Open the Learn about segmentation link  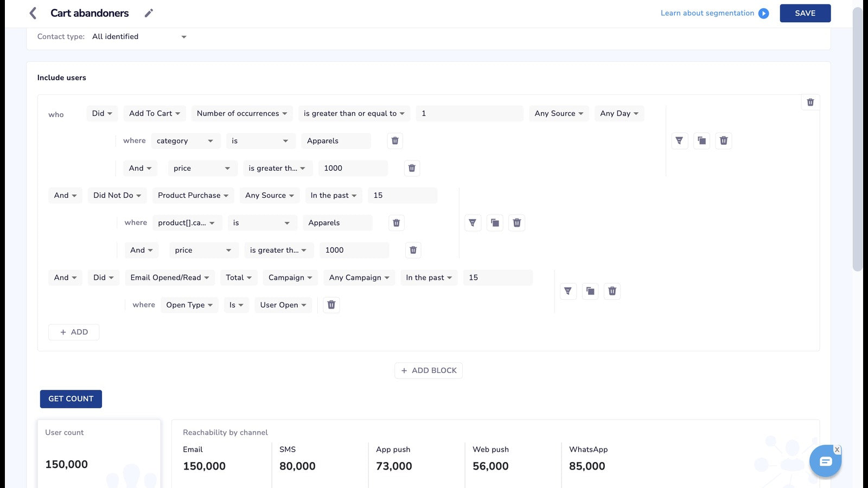point(707,12)
